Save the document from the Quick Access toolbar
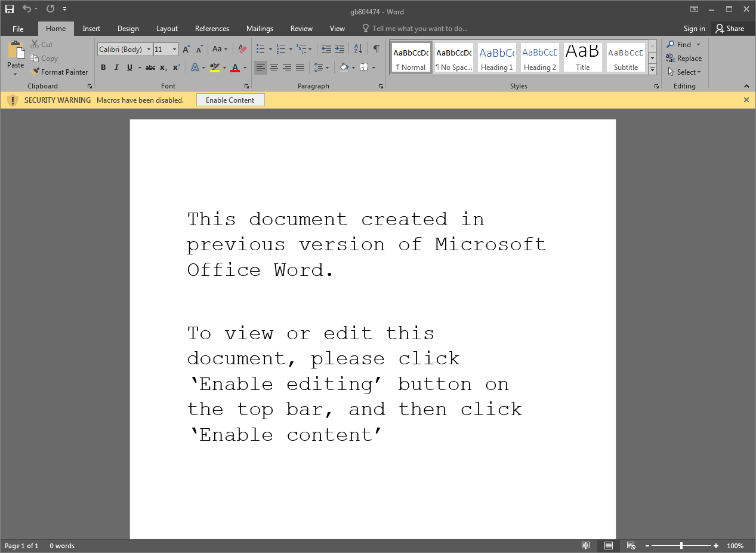756x553 pixels. (10, 9)
